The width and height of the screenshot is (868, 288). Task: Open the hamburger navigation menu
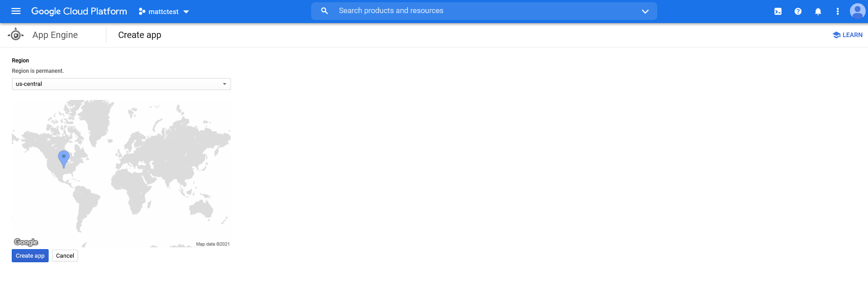tap(16, 11)
